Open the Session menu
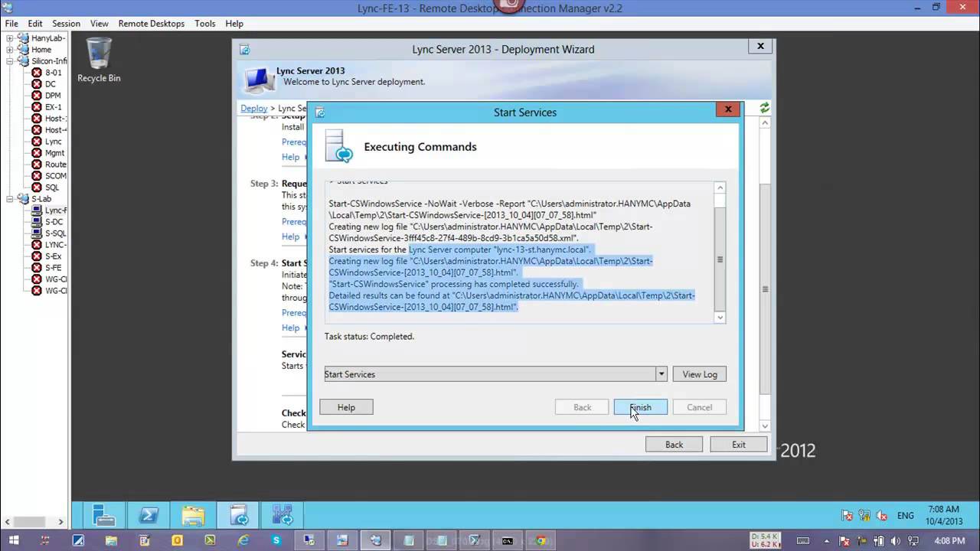 (x=67, y=24)
